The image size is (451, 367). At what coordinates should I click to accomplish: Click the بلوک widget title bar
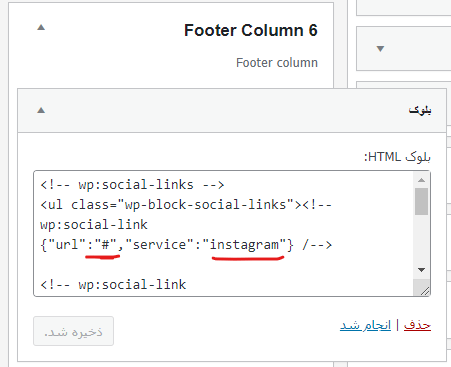pos(232,110)
